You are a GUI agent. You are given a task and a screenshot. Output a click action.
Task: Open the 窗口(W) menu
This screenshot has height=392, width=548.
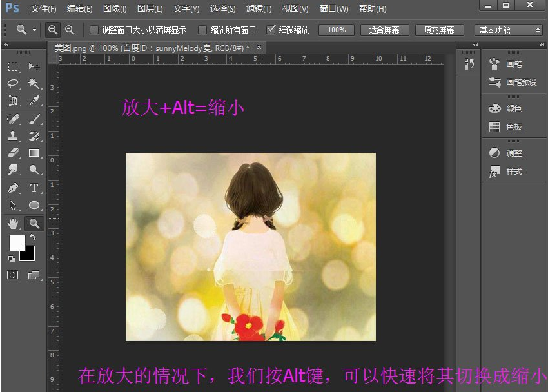(334, 9)
